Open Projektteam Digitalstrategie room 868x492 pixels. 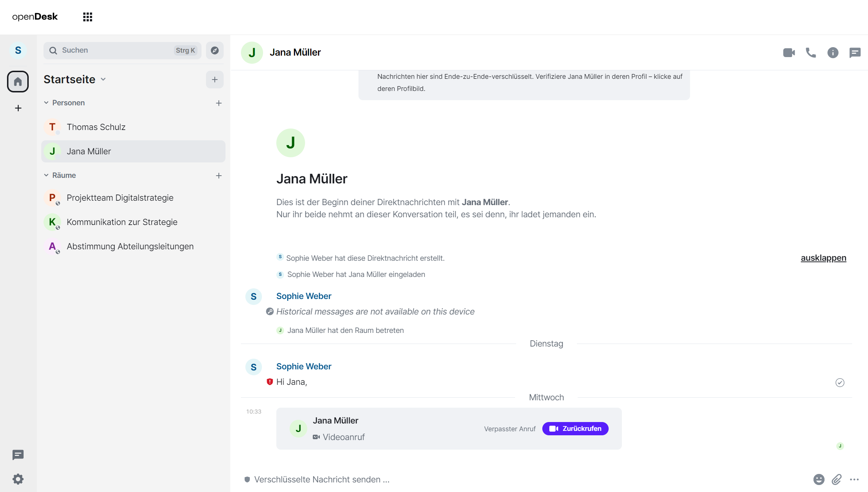[x=120, y=198]
